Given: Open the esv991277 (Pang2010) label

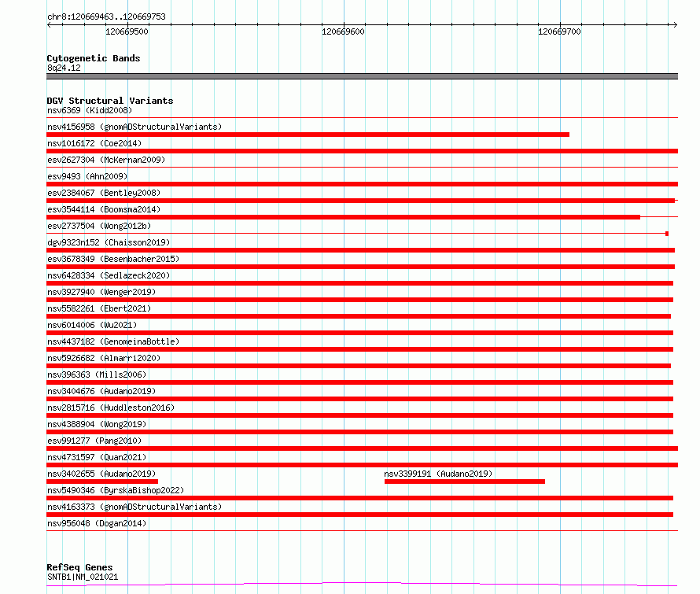Looking at the screenshot, I should [94, 441].
